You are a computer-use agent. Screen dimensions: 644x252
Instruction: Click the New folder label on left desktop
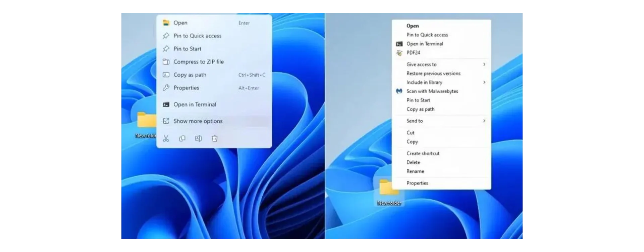point(146,136)
